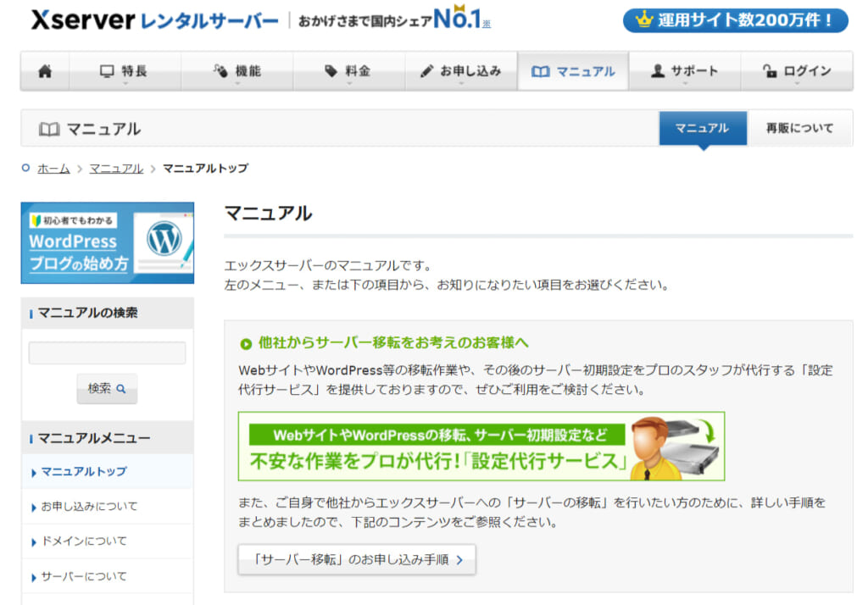Switch to the 再販について tab
Image resolution: width=868 pixels, height=605 pixels.
(x=799, y=128)
